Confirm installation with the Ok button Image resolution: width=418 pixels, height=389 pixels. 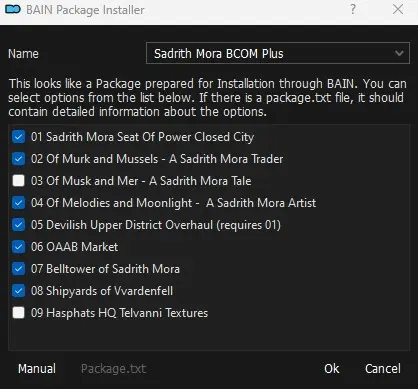(x=332, y=369)
